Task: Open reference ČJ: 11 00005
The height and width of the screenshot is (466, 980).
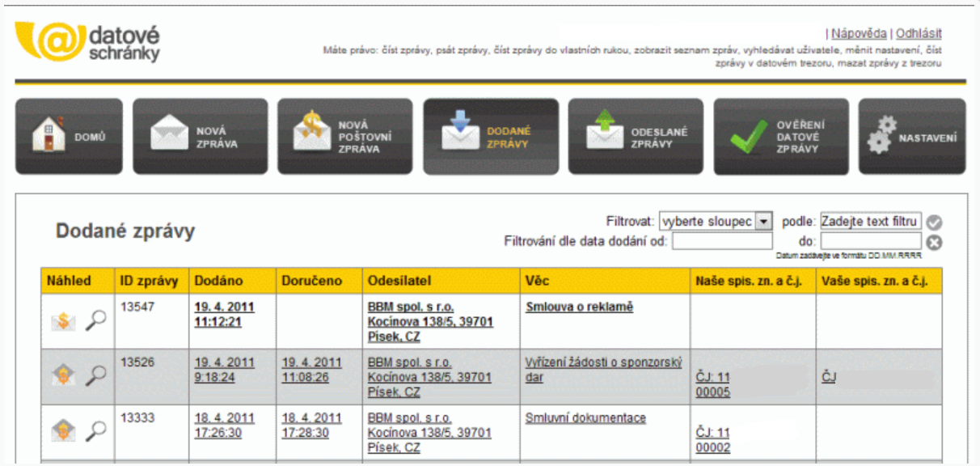Action: 713,384
